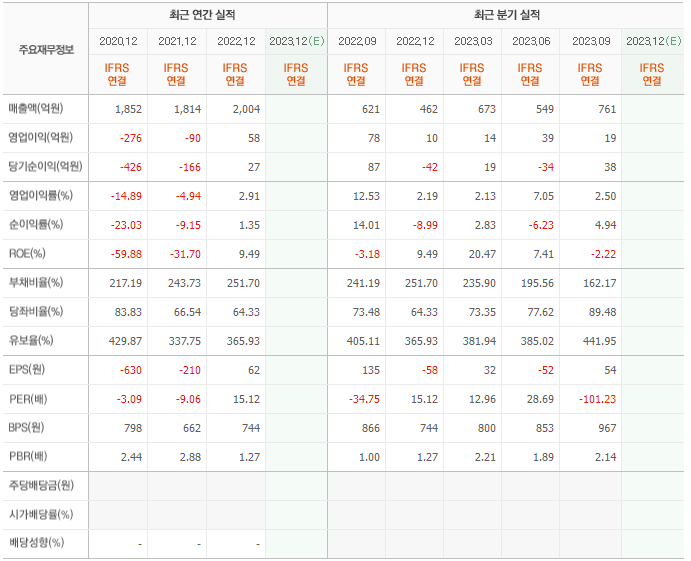Select the PER value -34.75
This screenshot has width=691, height=561.
[364, 400]
